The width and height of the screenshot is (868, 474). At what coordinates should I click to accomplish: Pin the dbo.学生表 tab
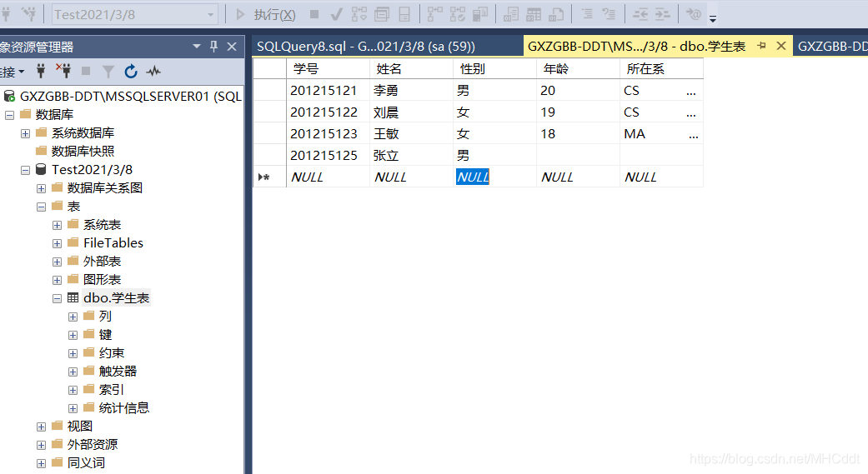762,46
